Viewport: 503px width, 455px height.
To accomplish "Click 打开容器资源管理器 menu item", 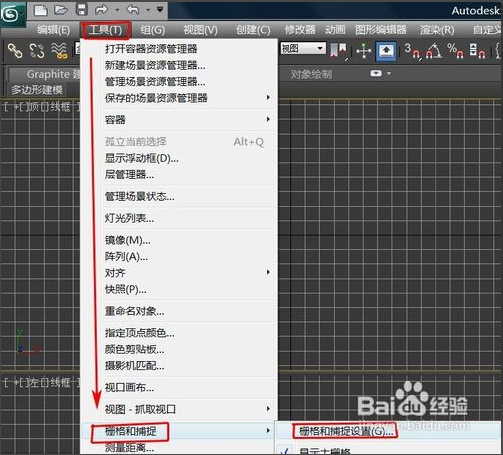I will (x=179, y=49).
